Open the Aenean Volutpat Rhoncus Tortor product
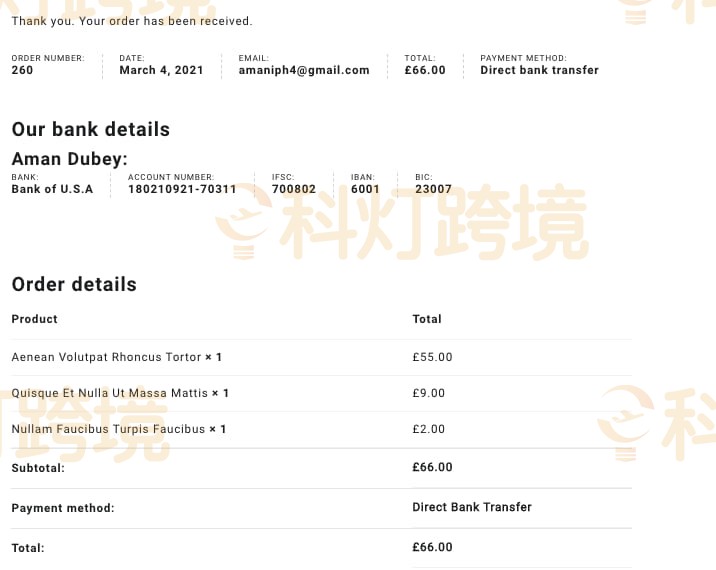Image resolution: width=716 pixels, height=570 pixels. (106, 357)
